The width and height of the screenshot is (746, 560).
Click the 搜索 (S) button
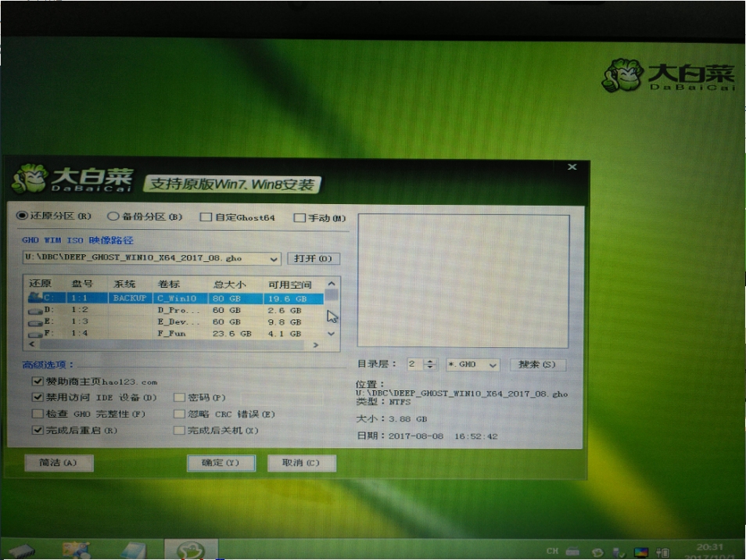[538, 365]
